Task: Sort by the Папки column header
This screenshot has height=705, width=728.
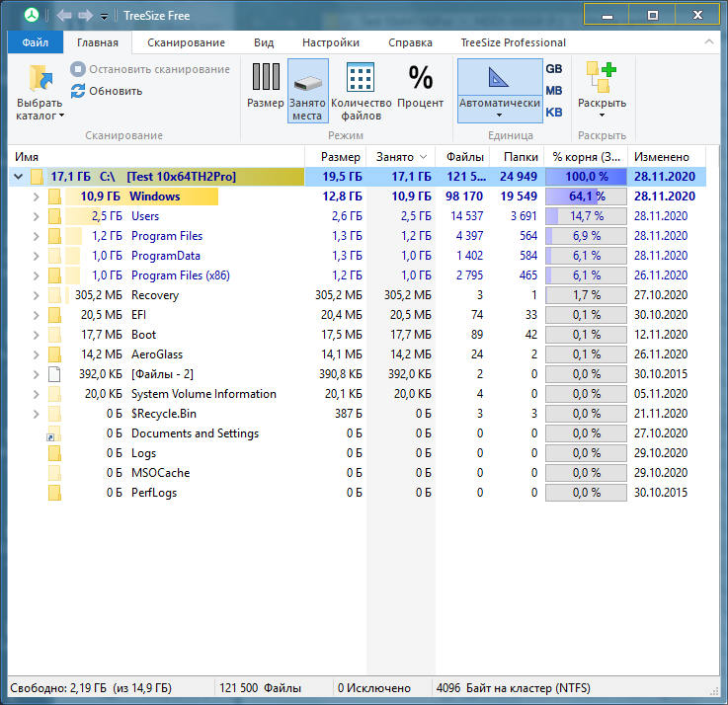Action: tap(517, 157)
